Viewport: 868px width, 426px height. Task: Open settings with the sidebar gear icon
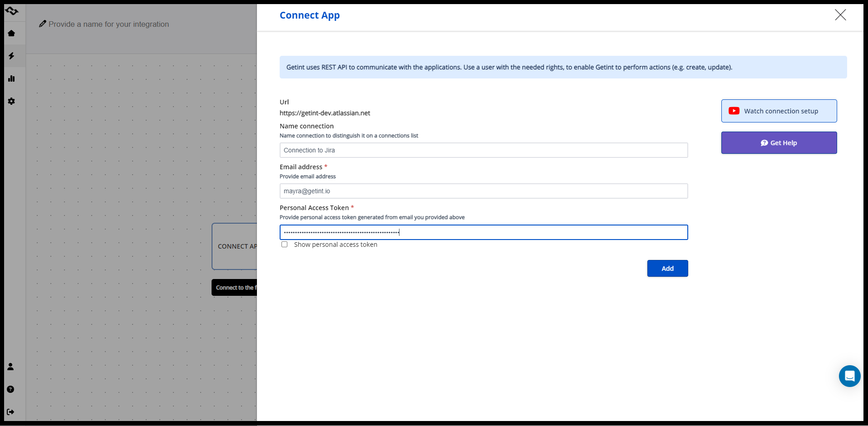(x=11, y=101)
